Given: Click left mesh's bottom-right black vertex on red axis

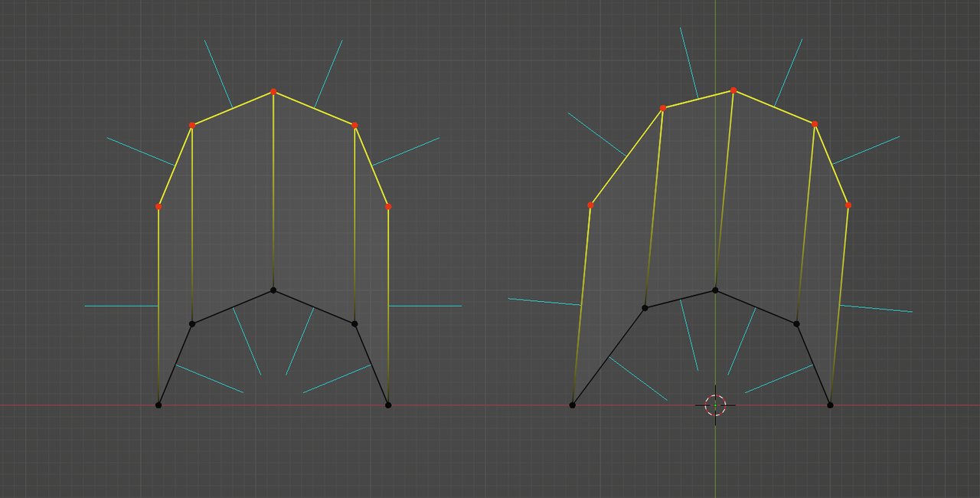Looking at the screenshot, I should [388, 405].
